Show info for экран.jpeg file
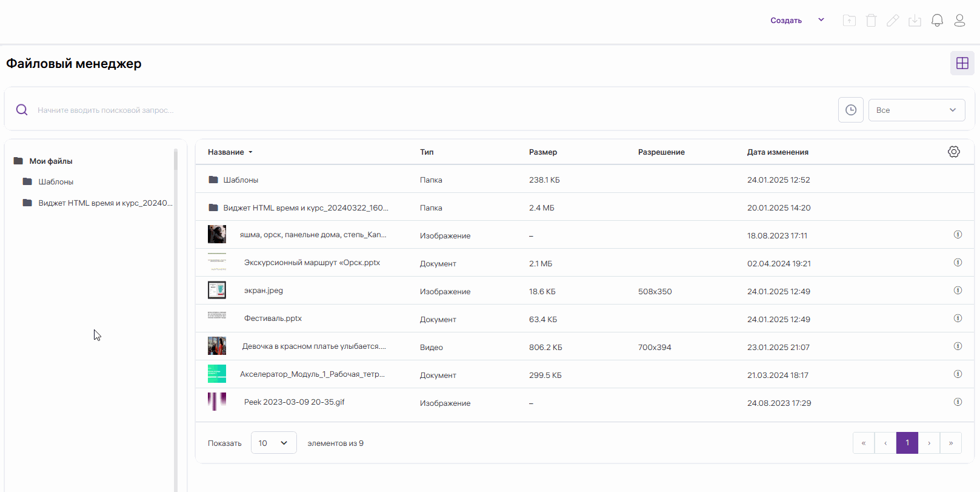This screenshot has height=492, width=980. click(958, 291)
